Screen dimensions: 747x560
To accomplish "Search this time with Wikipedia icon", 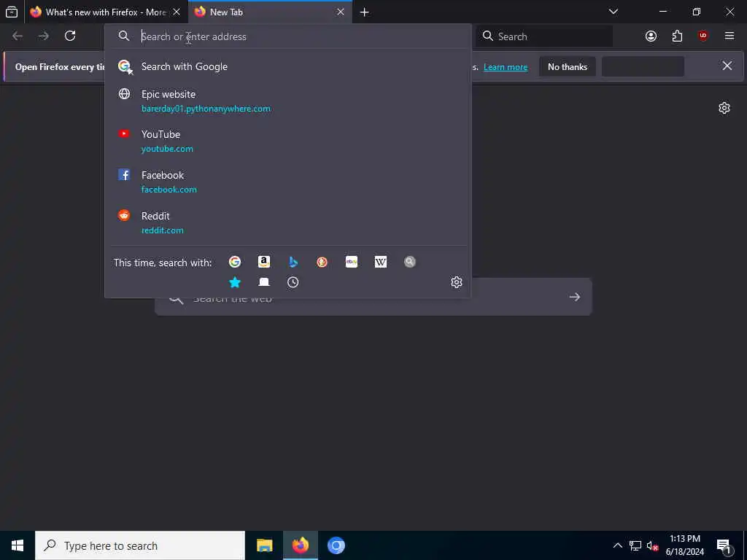I will pos(381,262).
